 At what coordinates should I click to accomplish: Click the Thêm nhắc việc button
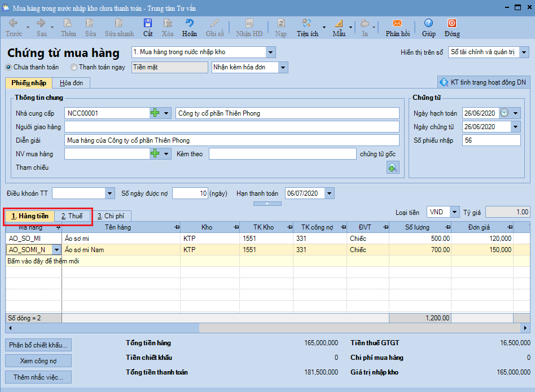point(38,377)
